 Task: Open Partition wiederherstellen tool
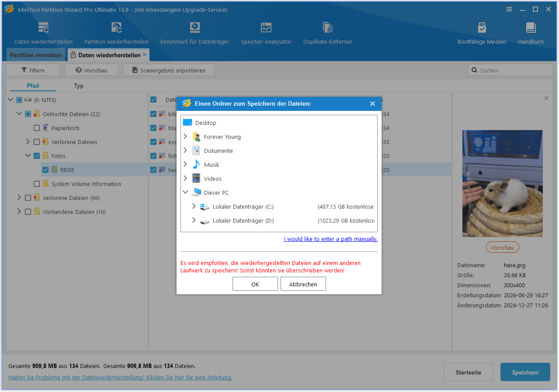coord(116,33)
